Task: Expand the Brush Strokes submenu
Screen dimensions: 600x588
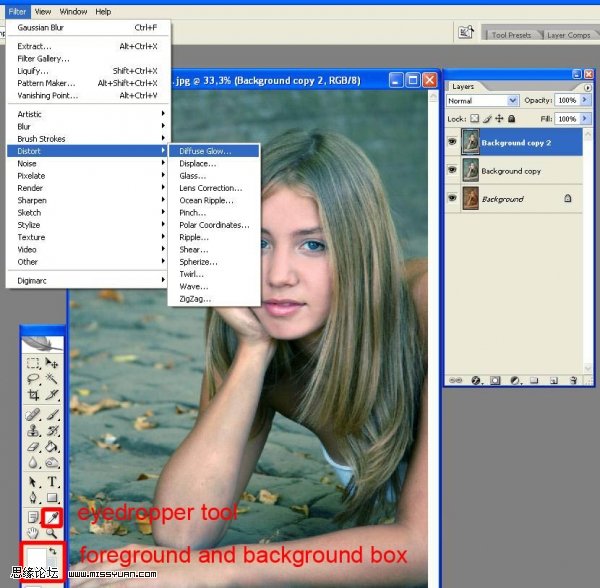Action: pos(89,138)
